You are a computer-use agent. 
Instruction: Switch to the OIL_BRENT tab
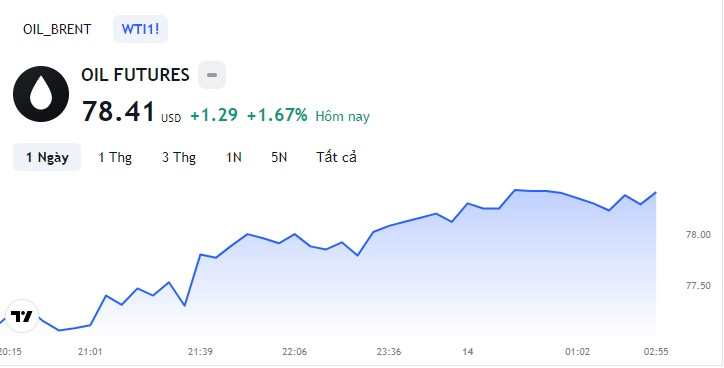57,29
